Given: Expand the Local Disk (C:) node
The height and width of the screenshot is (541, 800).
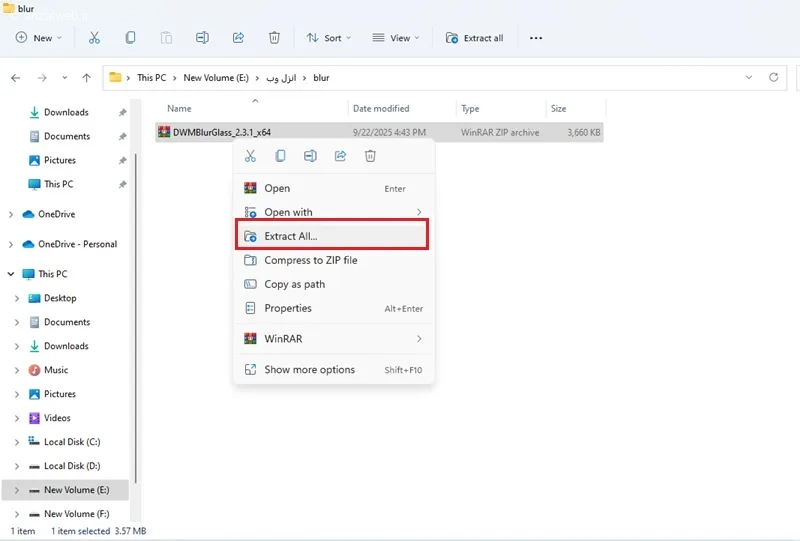Looking at the screenshot, I should (17, 442).
